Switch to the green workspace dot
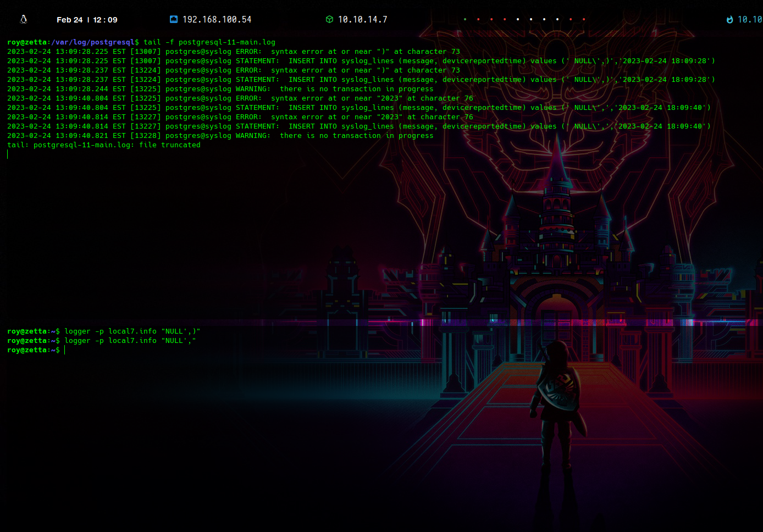 (465, 19)
